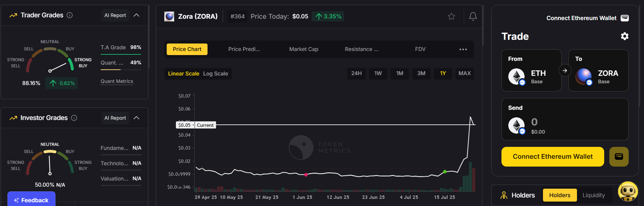The height and width of the screenshot is (206, 644).
Task: Open more chart tabs via three-dots
Action: (463, 49)
